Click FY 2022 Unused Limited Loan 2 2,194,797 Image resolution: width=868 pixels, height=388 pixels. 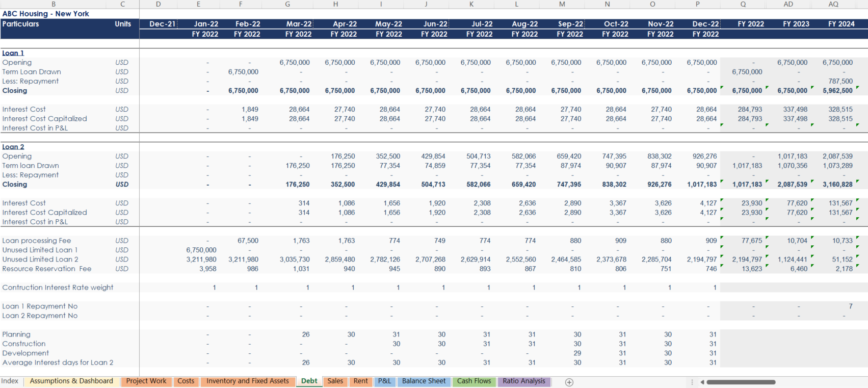point(747,260)
